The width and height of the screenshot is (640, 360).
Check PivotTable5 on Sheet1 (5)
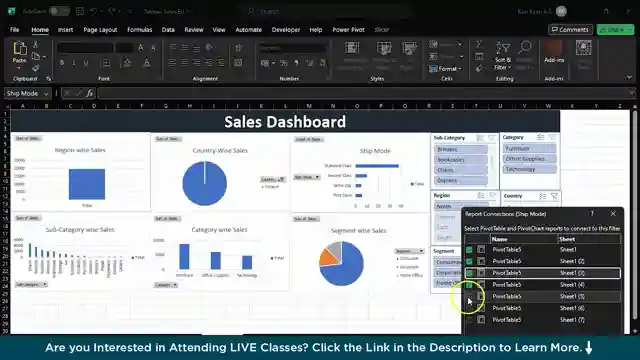pyautogui.click(x=469, y=296)
